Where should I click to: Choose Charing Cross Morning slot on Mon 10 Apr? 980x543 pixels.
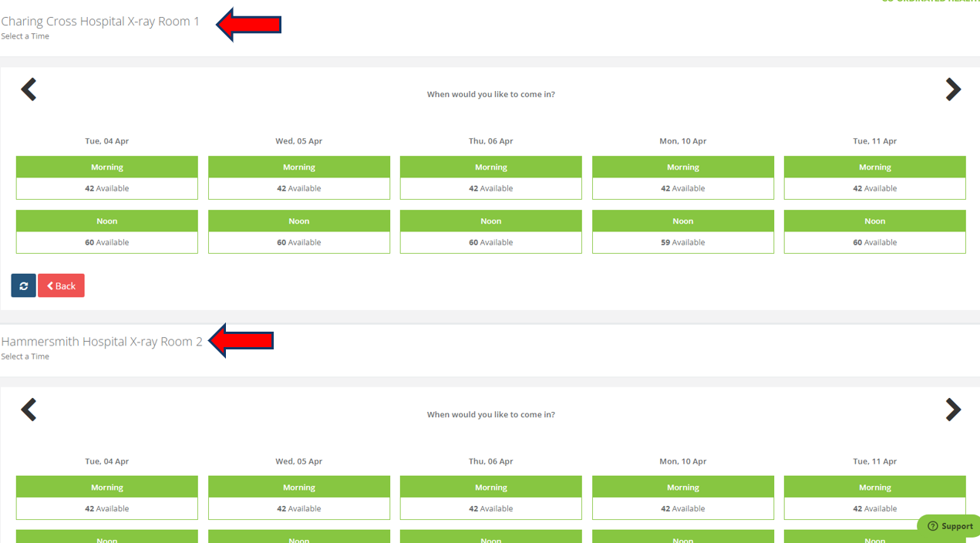pos(683,177)
